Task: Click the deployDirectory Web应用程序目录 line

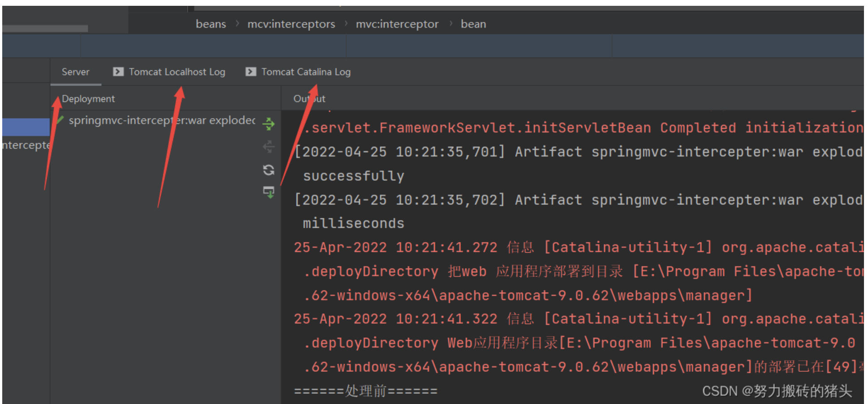Action: click(579, 343)
